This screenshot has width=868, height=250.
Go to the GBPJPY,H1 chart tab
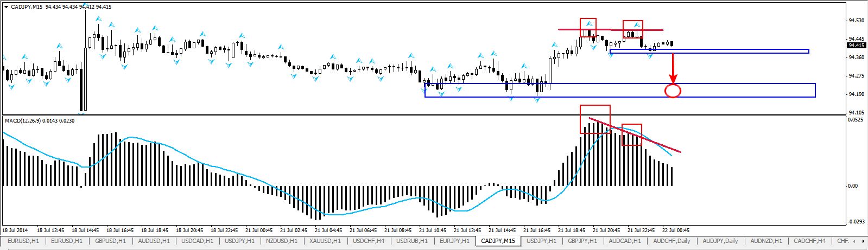(582, 241)
